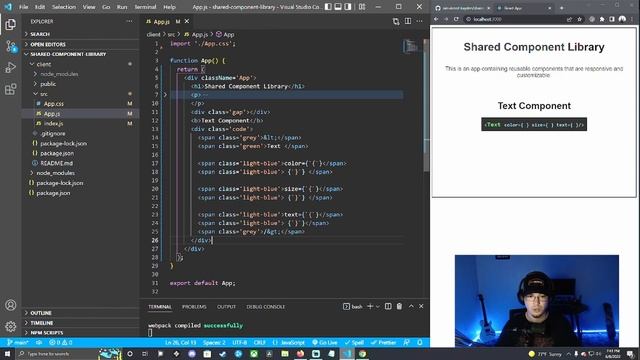Switch to the OUTPUT tab
Screen dimensions: 640x360
pos(227,307)
